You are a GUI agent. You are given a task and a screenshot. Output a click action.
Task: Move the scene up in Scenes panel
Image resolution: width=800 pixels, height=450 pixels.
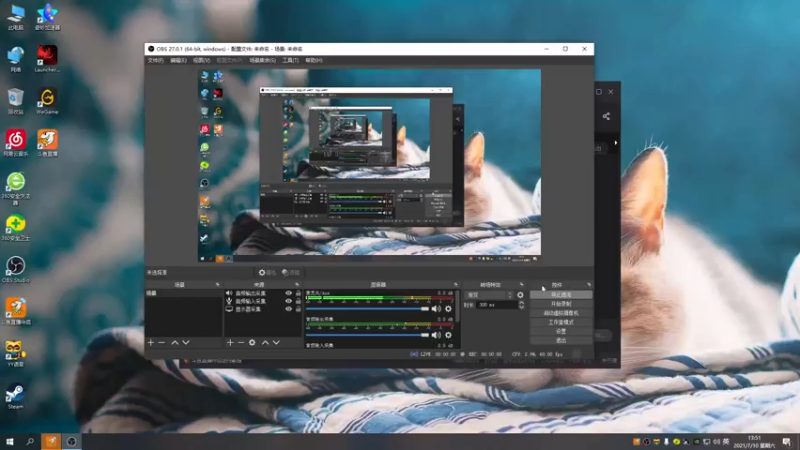[175, 342]
